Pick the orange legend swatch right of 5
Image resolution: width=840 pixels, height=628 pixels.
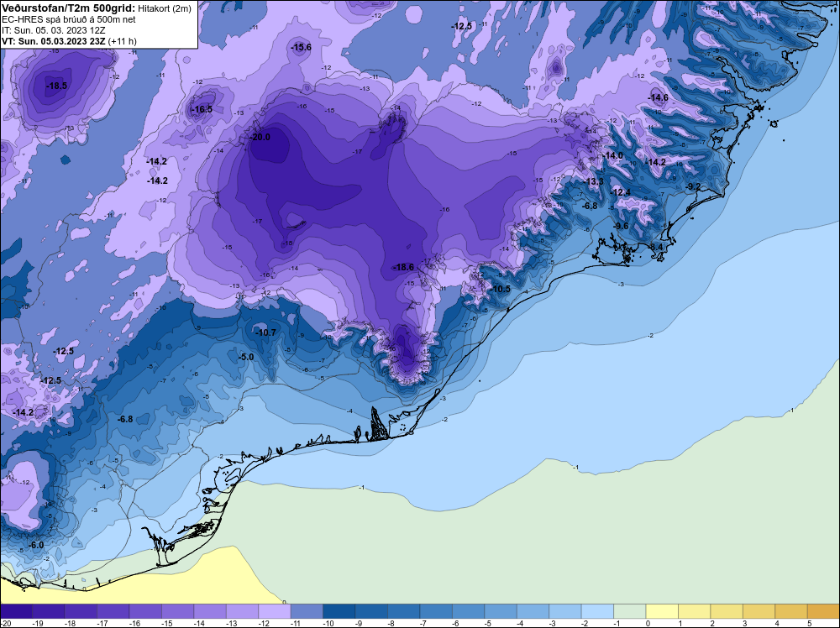(823, 611)
